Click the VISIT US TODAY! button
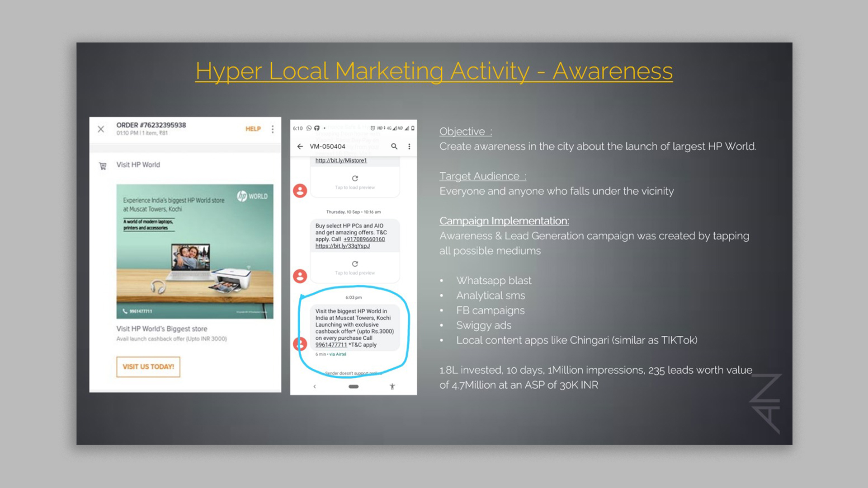Viewport: 868px width, 488px height. pos(148,366)
